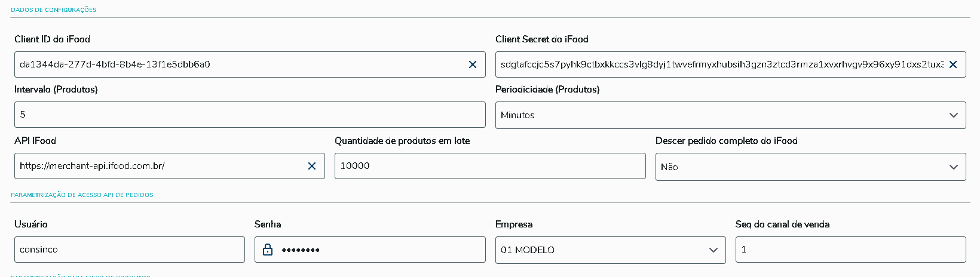The width and height of the screenshot is (980, 277).
Task: Expand the Periodicidade (Produtos) chevron arrow
Action: pos(954,115)
